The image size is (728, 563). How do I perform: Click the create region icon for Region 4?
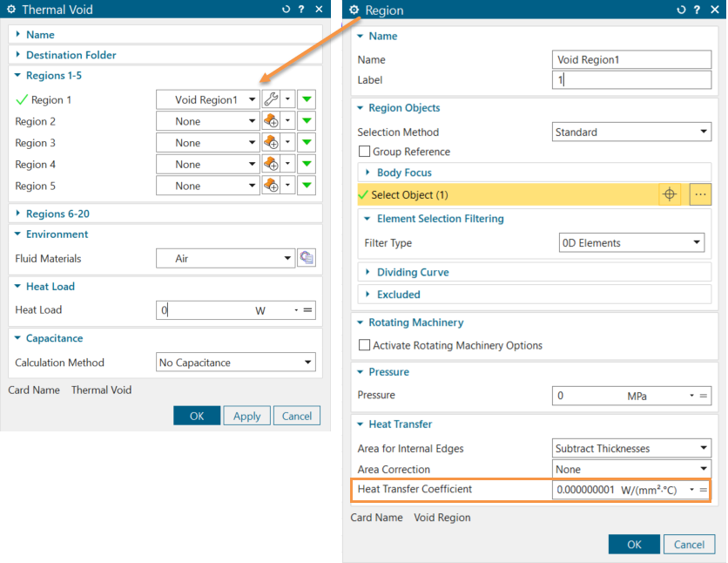(271, 165)
